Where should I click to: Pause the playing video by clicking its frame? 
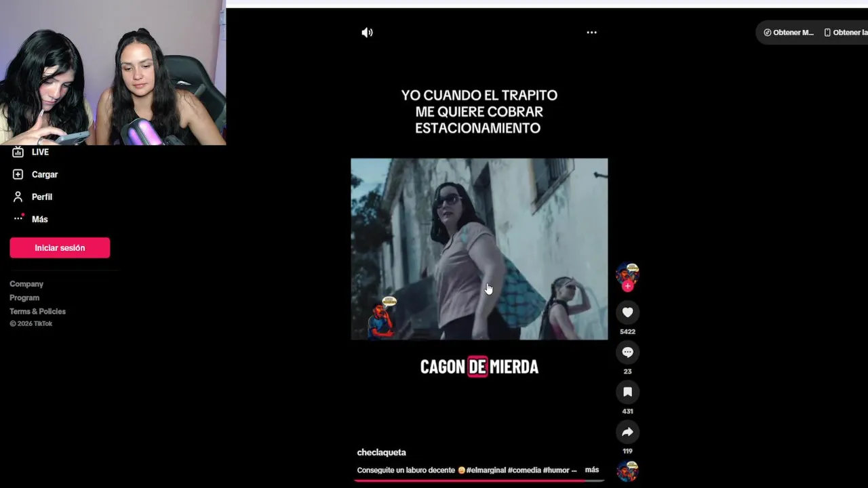click(x=479, y=249)
